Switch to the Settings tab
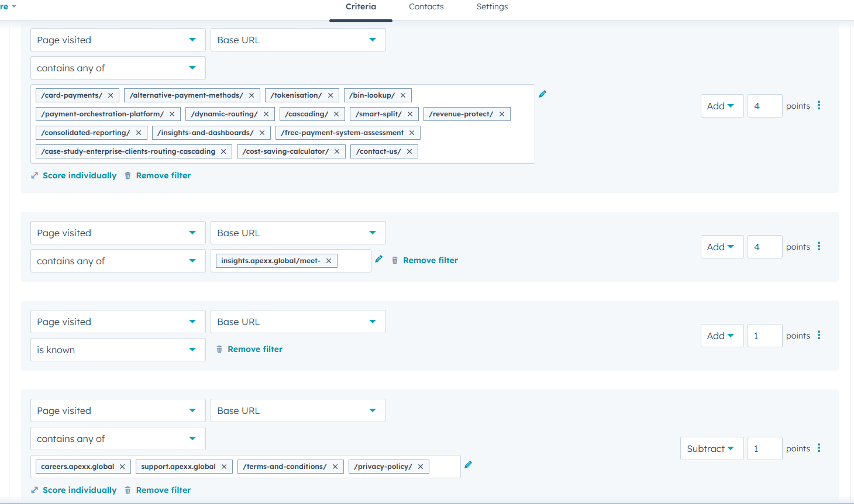Image resolution: width=854 pixels, height=504 pixels. click(492, 6)
